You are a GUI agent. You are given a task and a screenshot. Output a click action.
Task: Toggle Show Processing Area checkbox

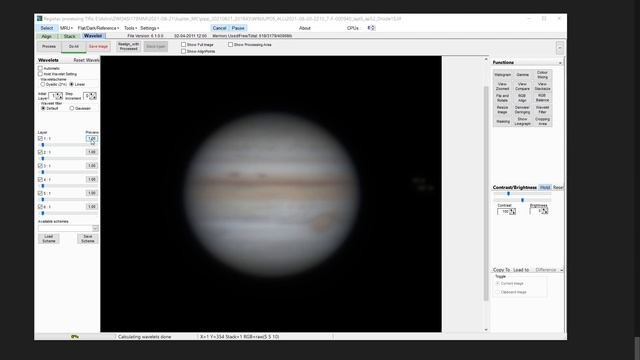click(x=231, y=44)
